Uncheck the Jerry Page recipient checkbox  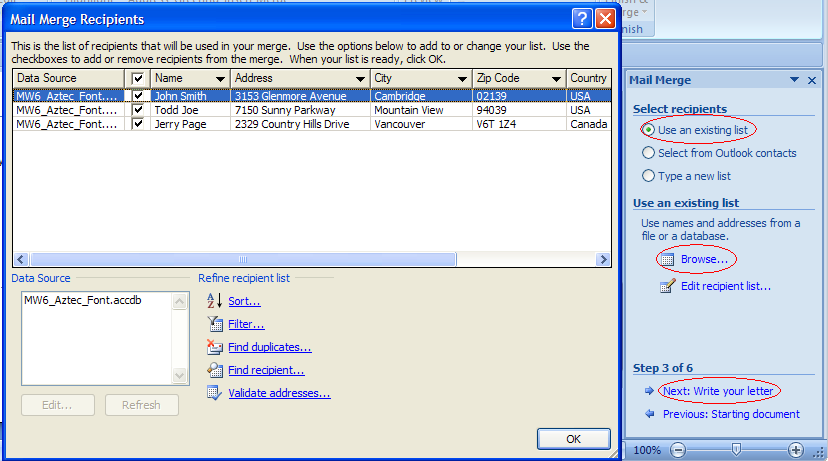coord(139,124)
